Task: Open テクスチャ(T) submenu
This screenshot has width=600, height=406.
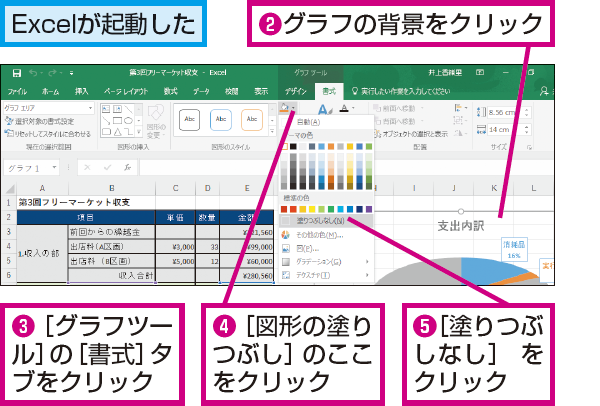Action: pyautogui.click(x=326, y=275)
